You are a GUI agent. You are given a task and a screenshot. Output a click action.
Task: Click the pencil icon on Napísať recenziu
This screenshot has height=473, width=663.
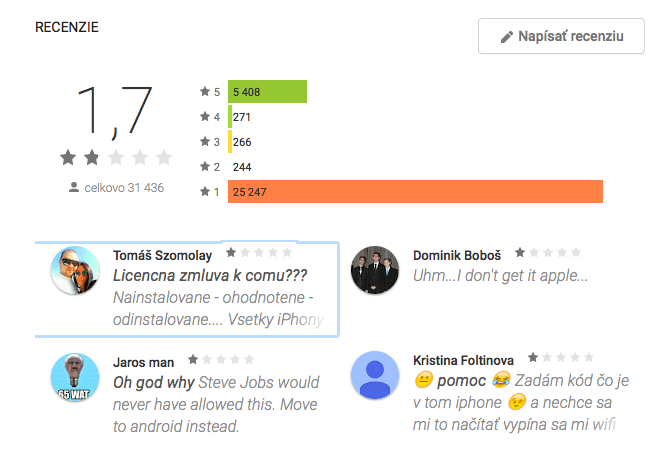point(507,37)
